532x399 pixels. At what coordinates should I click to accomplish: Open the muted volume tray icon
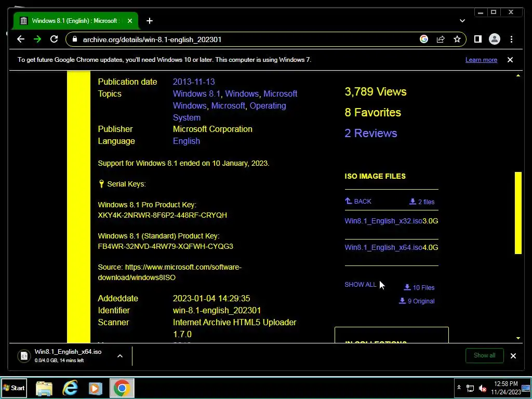(483, 388)
